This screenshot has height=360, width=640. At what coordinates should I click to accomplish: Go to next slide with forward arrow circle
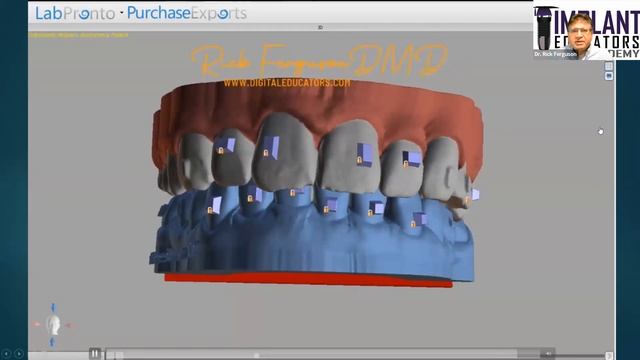click(x=19, y=353)
